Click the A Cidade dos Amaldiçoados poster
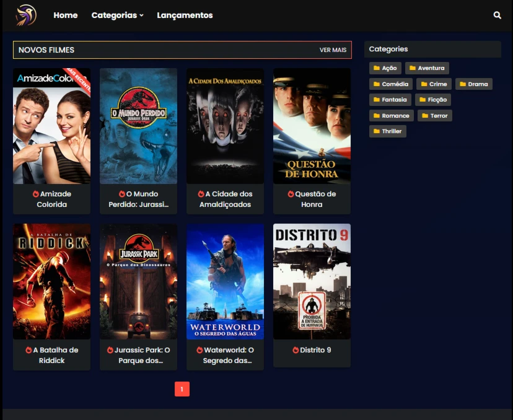Screen dimensions: 513x420 (225, 126)
